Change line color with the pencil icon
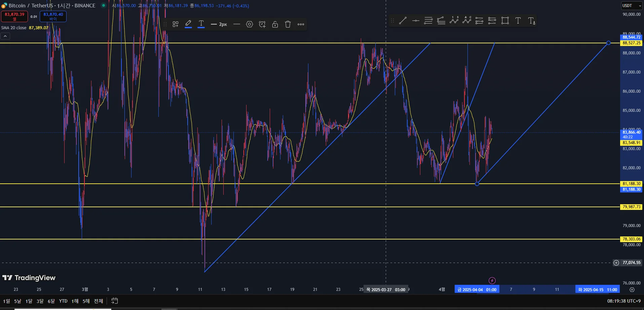This screenshot has width=644, height=310. 188,24
